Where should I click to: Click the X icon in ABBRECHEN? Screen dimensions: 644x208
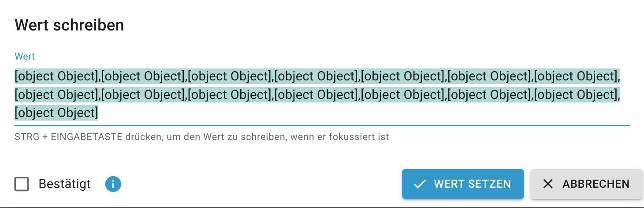point(547,184)
